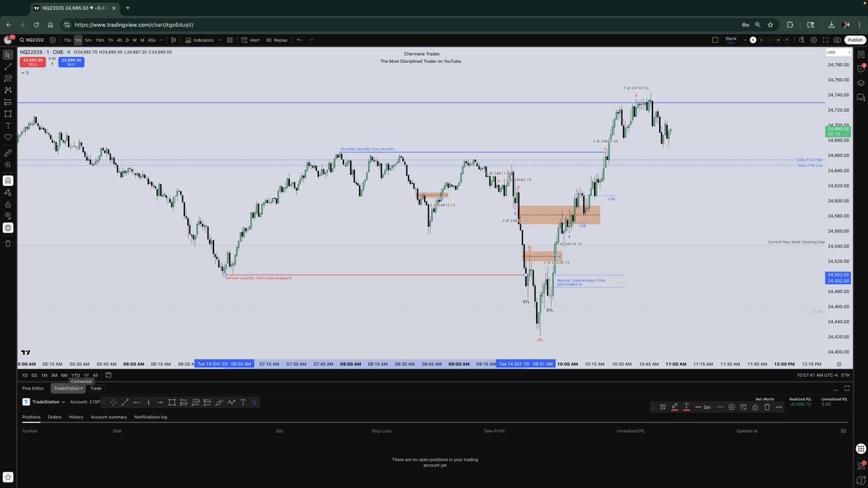Open alerts panel icon on right sidebar
868x488 pixels.
coord(861,69)
